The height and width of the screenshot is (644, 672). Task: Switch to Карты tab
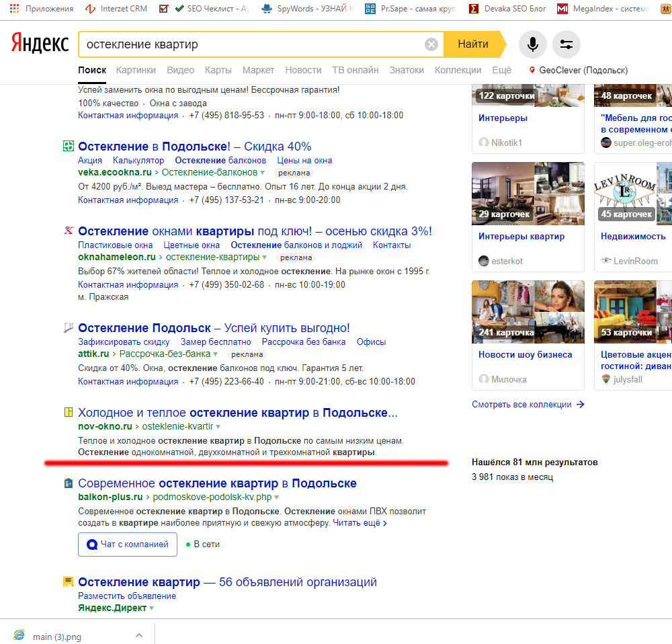point(218,70)
